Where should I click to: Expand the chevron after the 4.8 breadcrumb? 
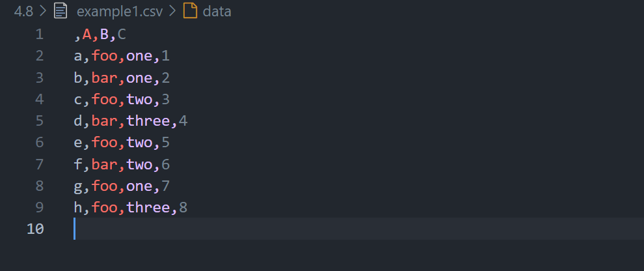42,11
